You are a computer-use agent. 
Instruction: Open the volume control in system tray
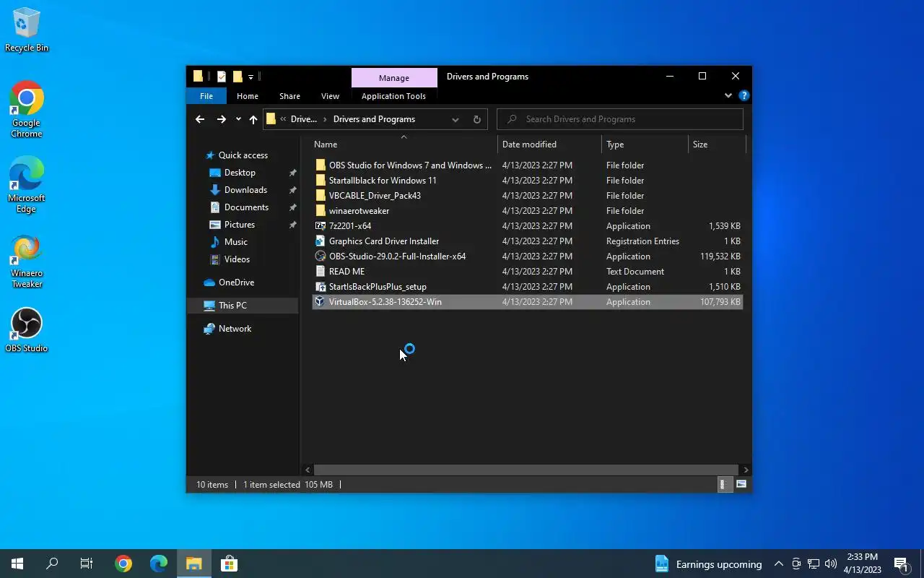pos(831,564)
